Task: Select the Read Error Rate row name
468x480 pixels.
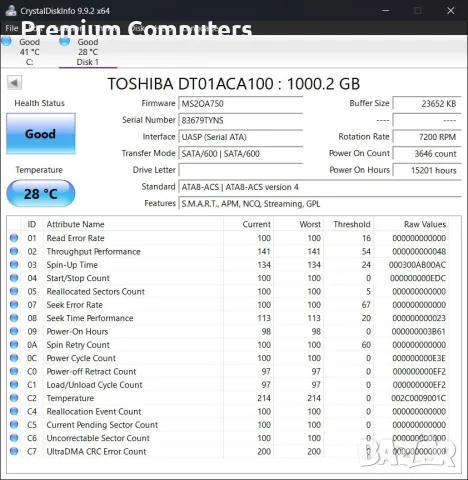Action: coord(75,238)
